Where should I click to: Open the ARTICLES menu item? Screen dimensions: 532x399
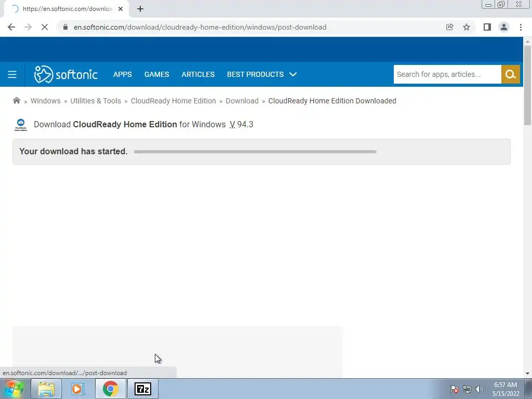(x=198, y=74)
